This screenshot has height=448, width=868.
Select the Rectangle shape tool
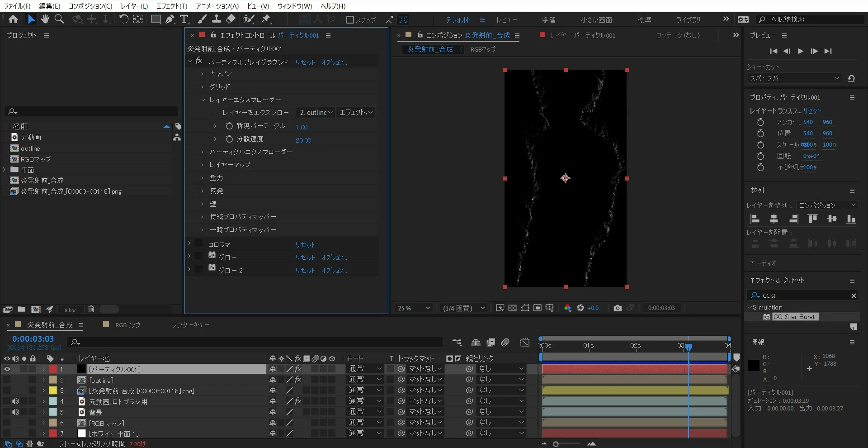click(x=156, y=19)
